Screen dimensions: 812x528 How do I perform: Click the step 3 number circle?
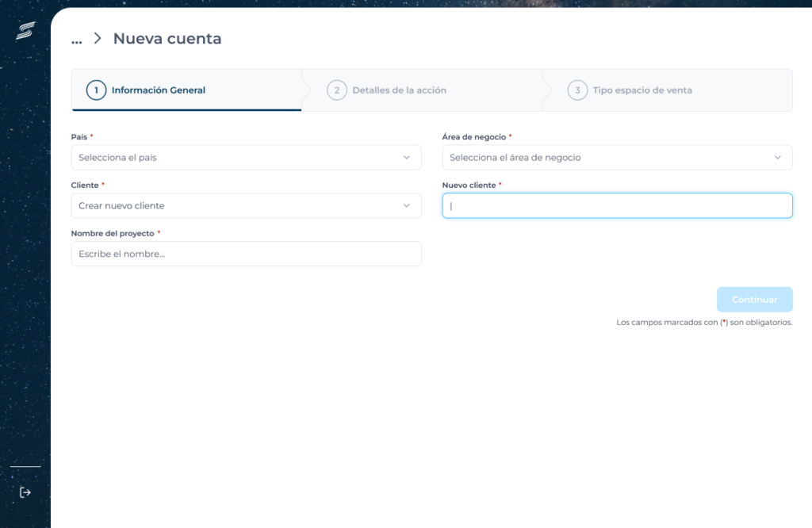(x=577, y=90)
